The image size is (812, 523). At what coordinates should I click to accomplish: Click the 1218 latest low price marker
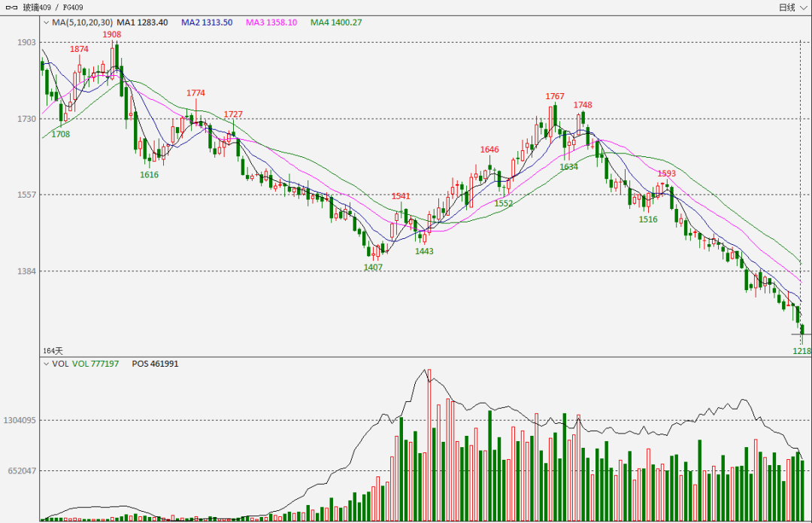click(801, 351)
